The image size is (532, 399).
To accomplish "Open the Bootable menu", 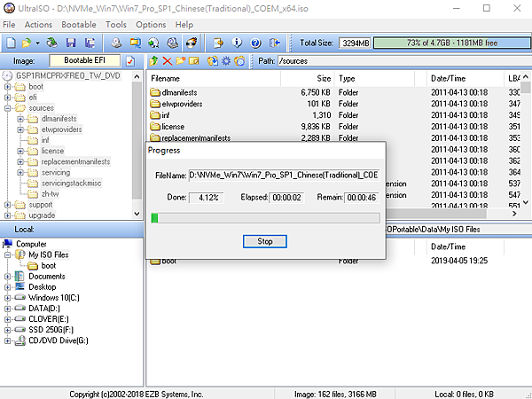I will (79, 25).
